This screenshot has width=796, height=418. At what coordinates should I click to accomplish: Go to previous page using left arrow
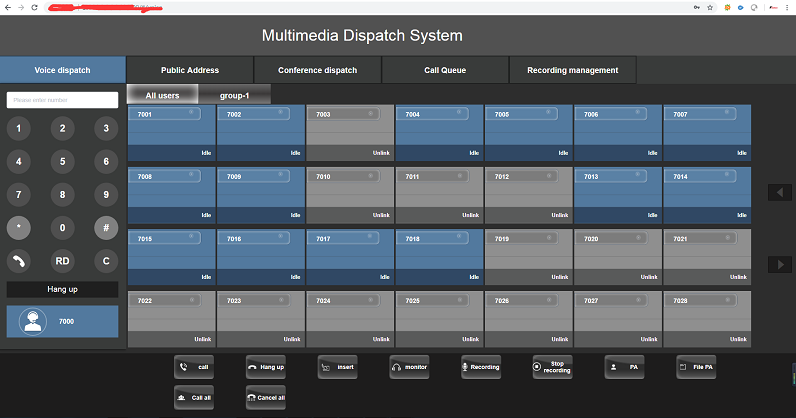tap(778, 192)
